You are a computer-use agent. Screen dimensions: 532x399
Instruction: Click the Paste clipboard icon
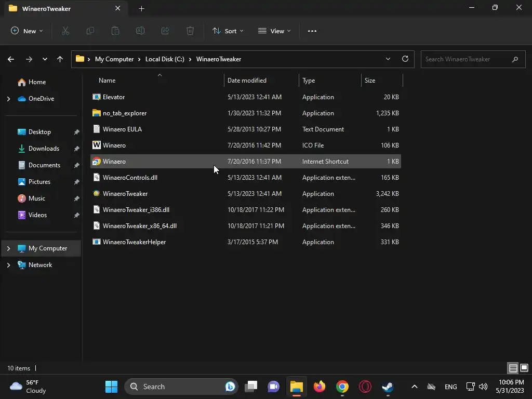point(115,31)
